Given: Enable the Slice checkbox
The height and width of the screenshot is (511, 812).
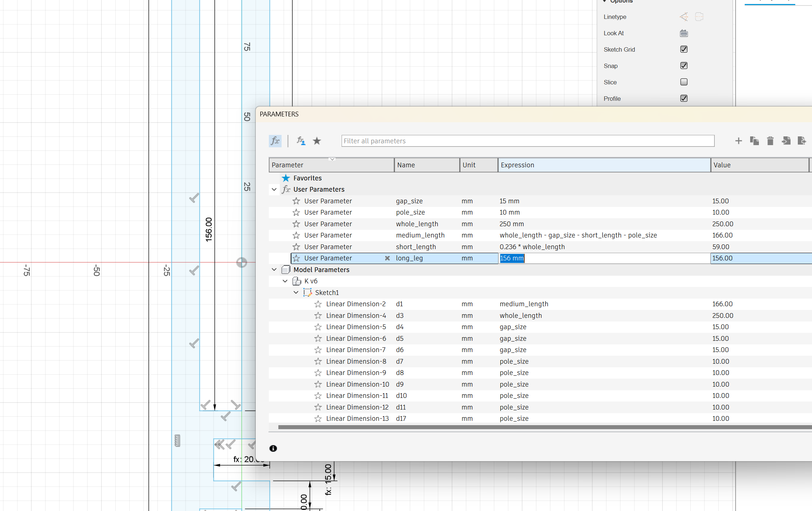Looking at the screenshot, I should point(684,82).
